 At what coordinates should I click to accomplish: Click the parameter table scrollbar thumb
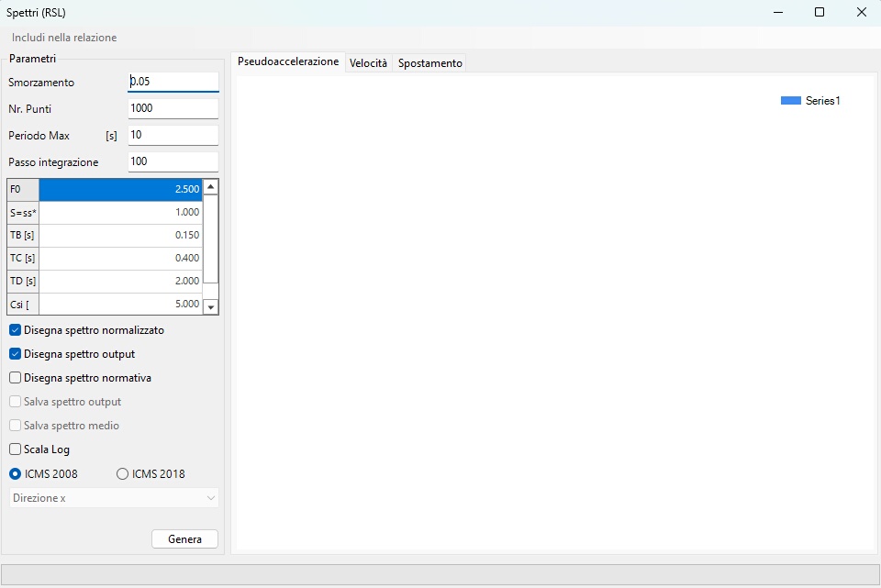[211, 239]
